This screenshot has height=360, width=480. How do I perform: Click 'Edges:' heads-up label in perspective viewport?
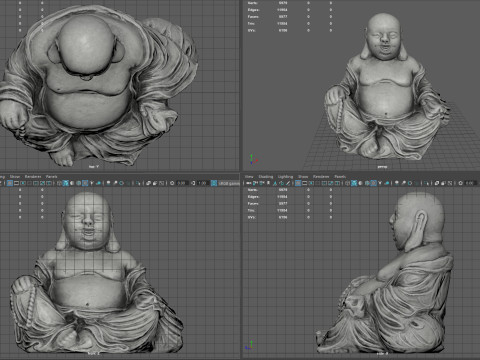pyautogui.click(x=253, y=10)
